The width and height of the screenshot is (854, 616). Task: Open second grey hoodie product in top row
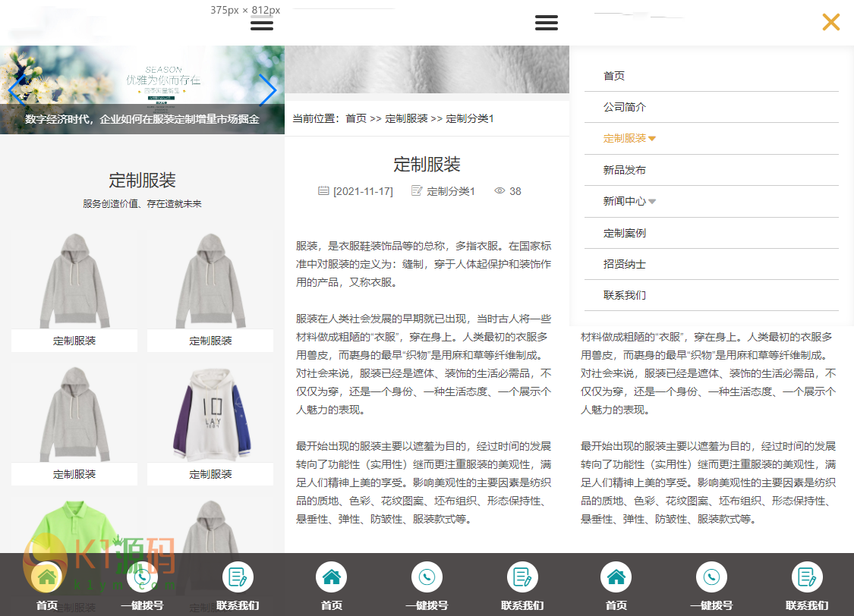click(211, 280)
